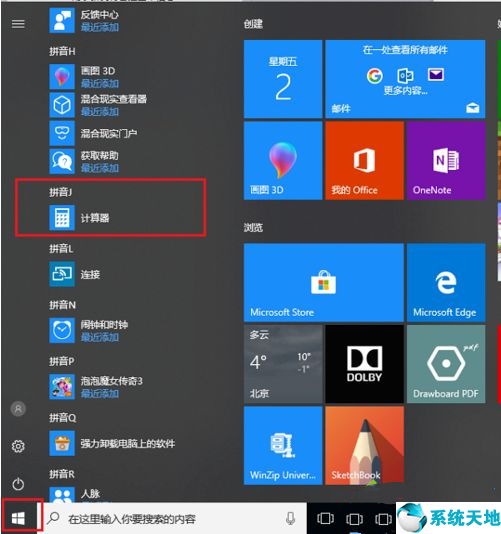Open the WinZip Universal tile
Viewport: 501px width, 534px height.
tap(283, 445)
